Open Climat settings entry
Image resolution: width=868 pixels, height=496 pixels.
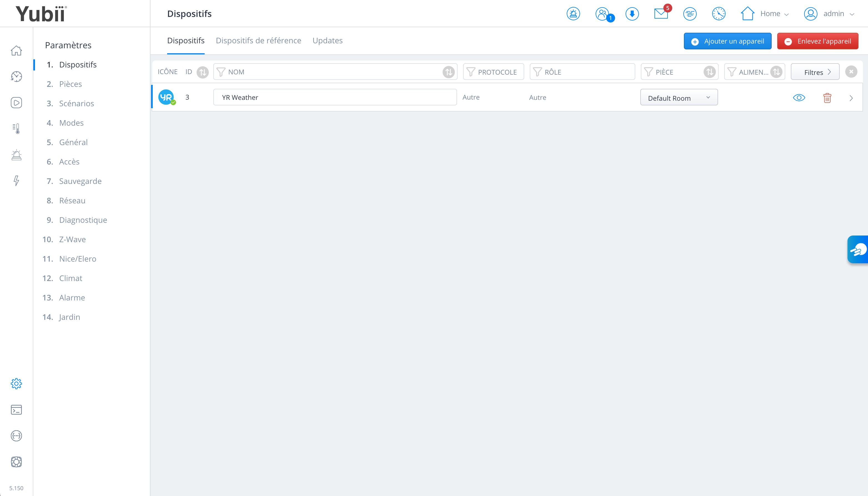[x=71, y=278]
